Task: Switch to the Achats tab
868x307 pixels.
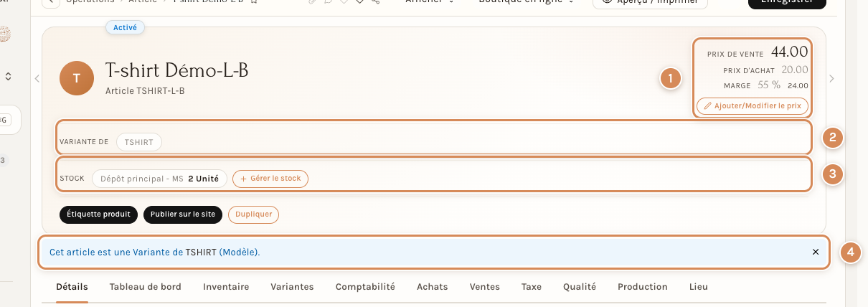Action: pyautogui.click(x=432, y=287)
